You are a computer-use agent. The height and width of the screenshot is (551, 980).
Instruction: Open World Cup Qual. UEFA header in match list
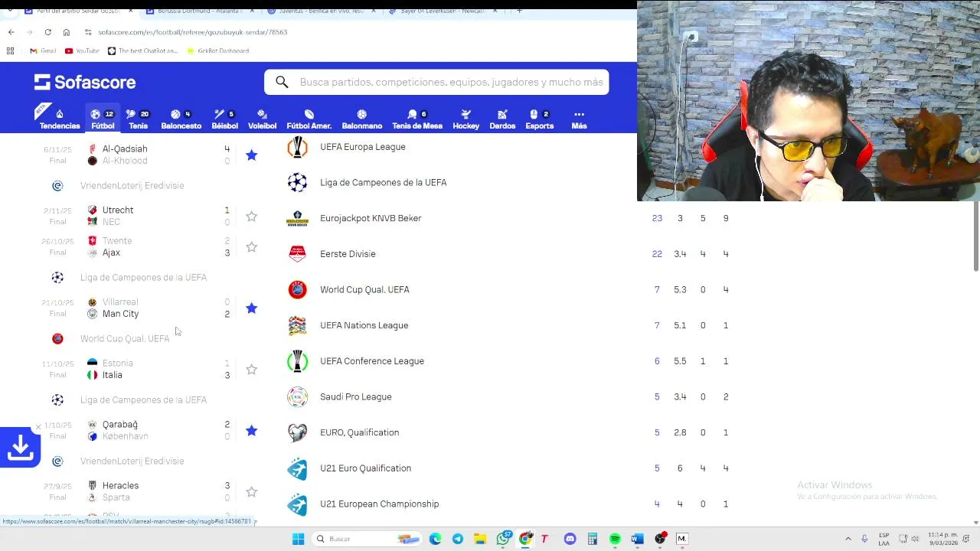click(125, 338)
